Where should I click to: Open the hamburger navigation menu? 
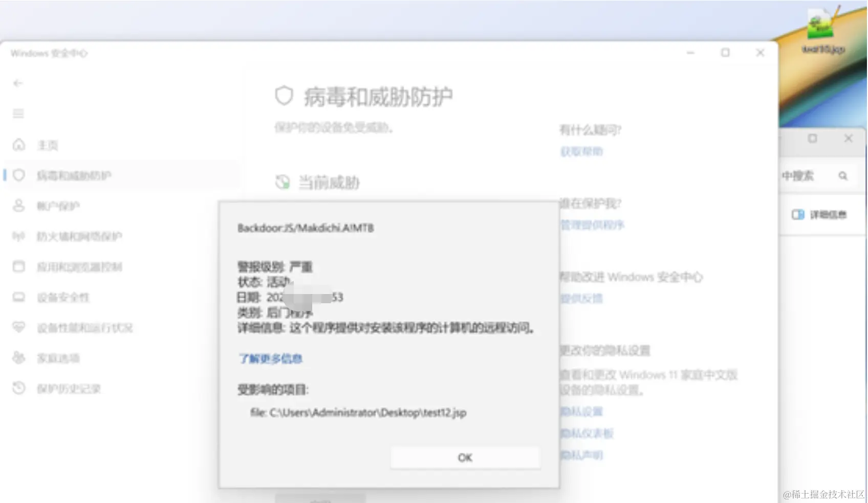click(x=18, y=114)
